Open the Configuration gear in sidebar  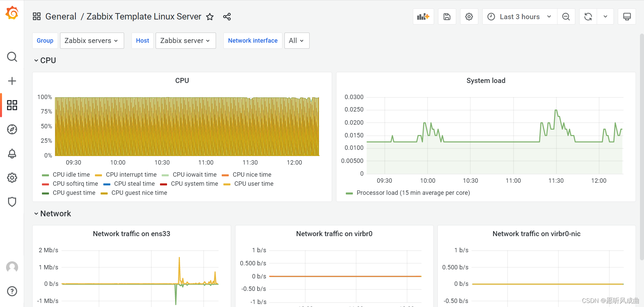point(12,178)
